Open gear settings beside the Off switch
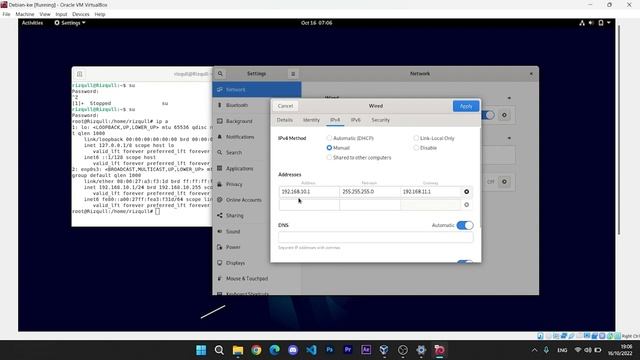This screenshot has height=360, width=640. [504, 182]
